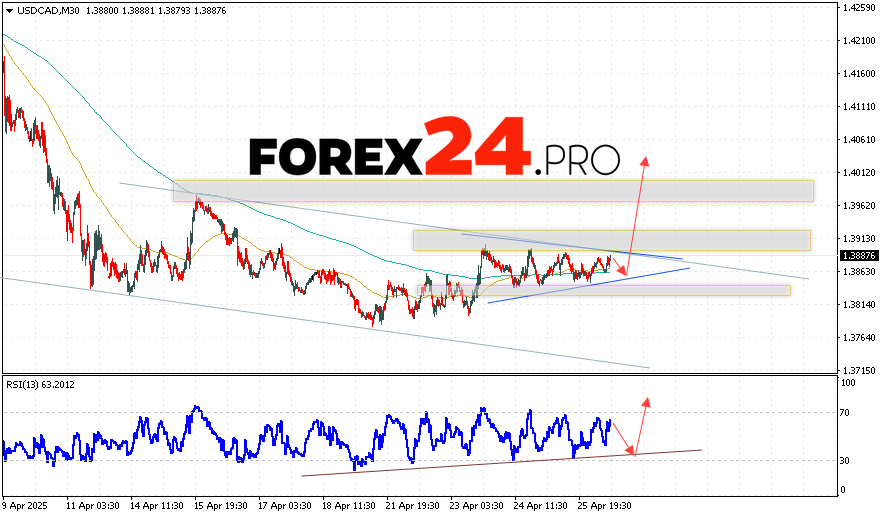Click the USDCAD,M30 symbol label
The width and height of the screenshot is (883, 517).
point(49,11)
